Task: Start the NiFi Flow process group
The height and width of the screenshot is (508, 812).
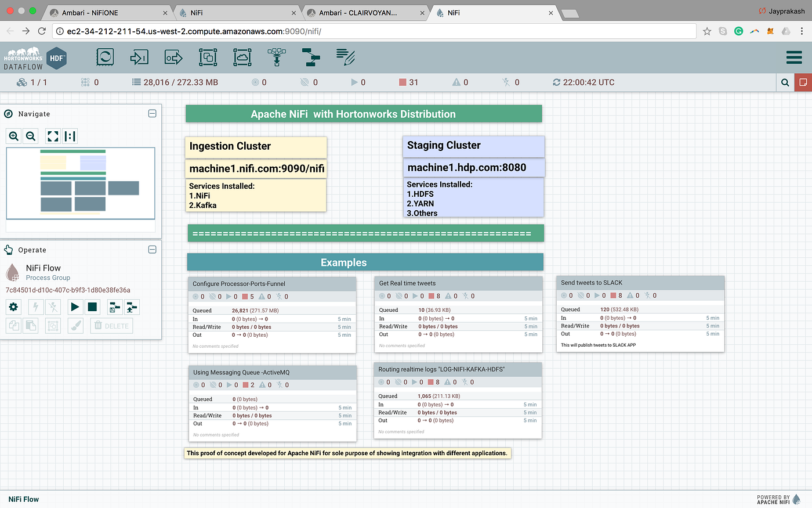Action: click(x=75, y=307)
